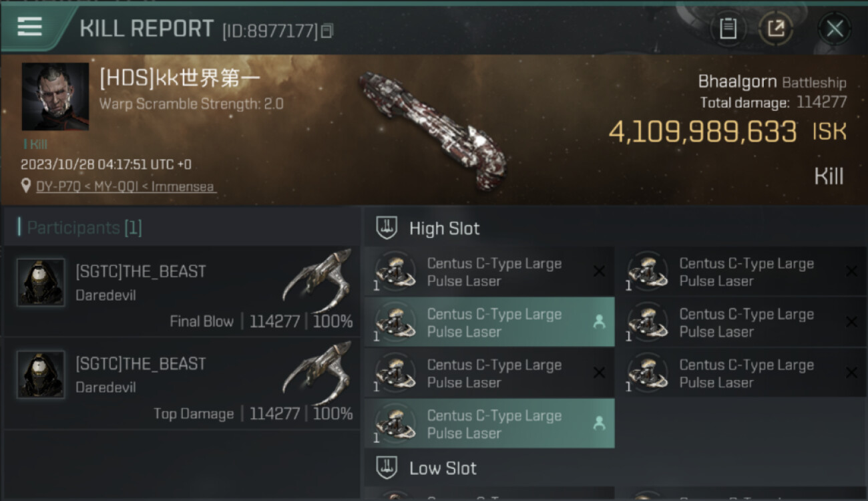This screenshot has width=868, height=501.
Task: Click the victim's character portrait
Action: click(x=55, y=97)
